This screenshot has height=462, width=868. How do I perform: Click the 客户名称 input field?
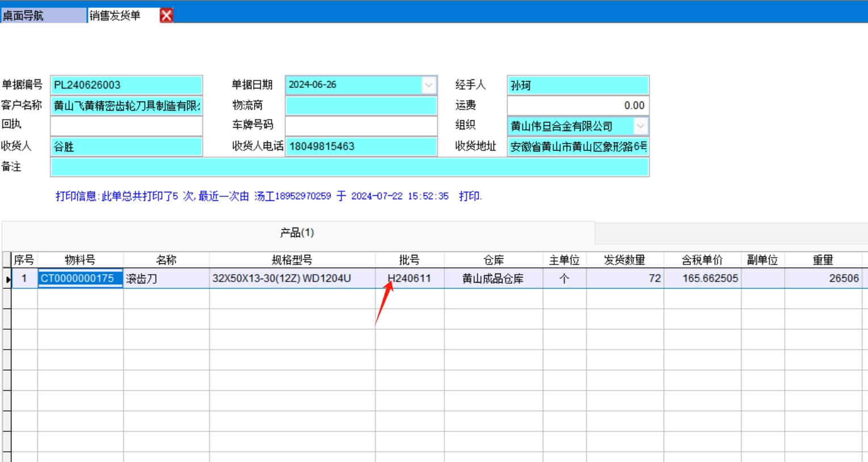click(126, 106)
